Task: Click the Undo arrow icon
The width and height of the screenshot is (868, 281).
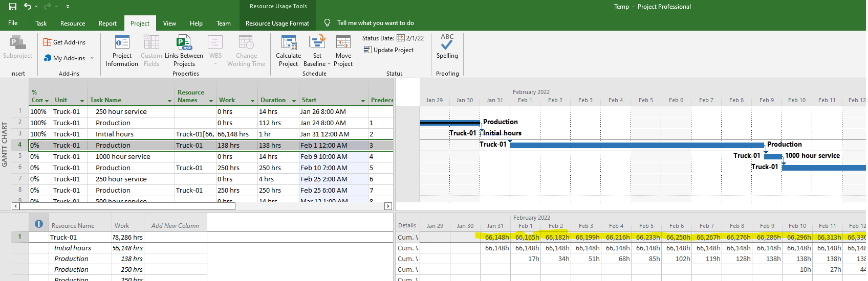Action: (28, 7)
